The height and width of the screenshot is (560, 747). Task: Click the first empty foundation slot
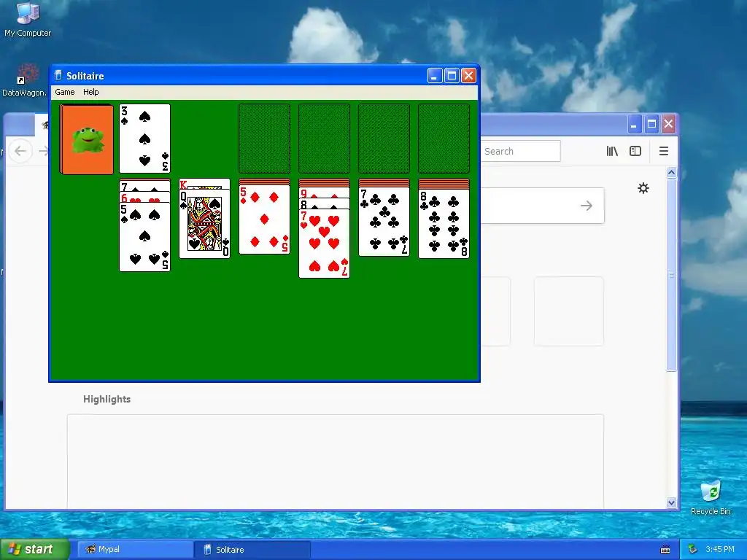tap(264, 139)
